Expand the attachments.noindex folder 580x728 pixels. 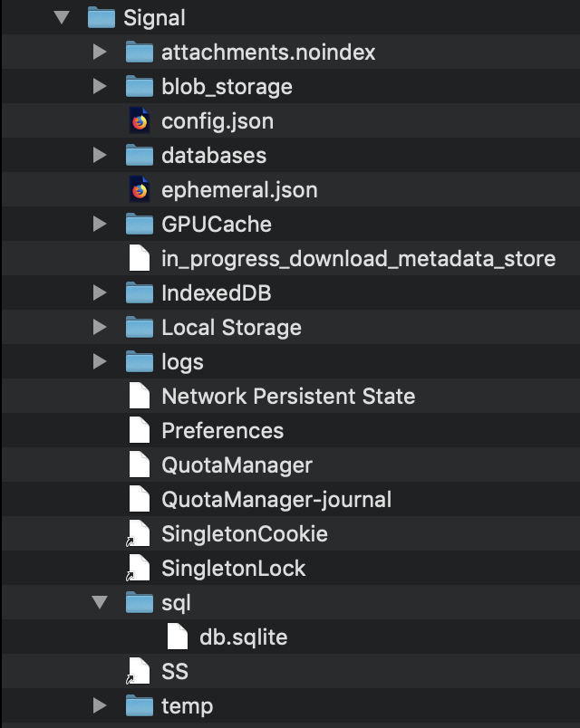[100, 52]
